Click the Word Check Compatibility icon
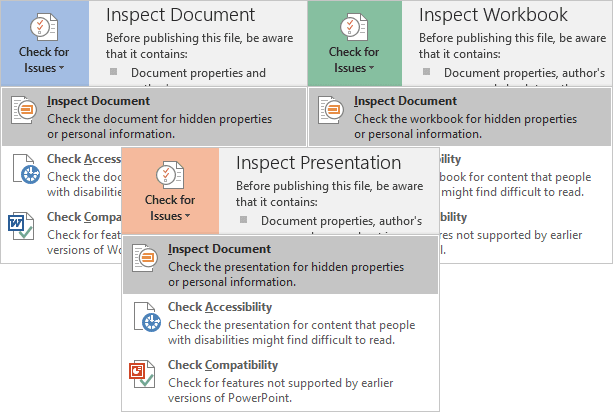 coord(21,226)
